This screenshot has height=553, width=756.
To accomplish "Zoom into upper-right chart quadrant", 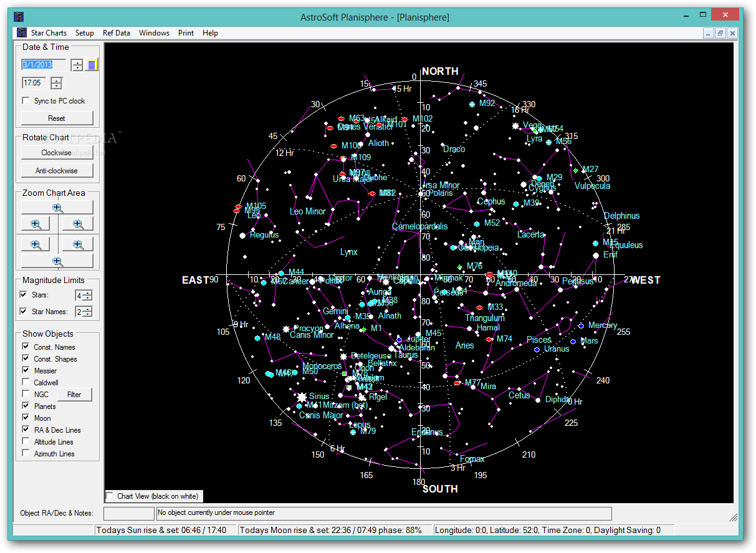I will [x=78, y=224].
